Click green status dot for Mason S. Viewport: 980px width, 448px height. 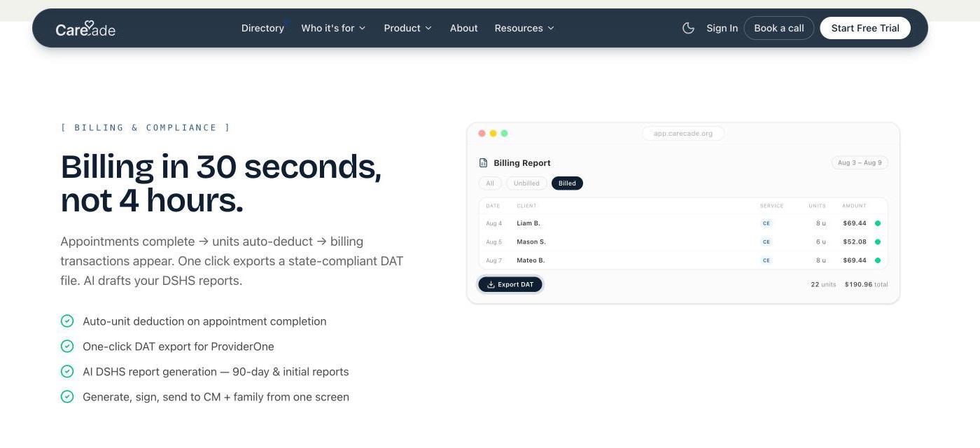click(x=878, y=241)
